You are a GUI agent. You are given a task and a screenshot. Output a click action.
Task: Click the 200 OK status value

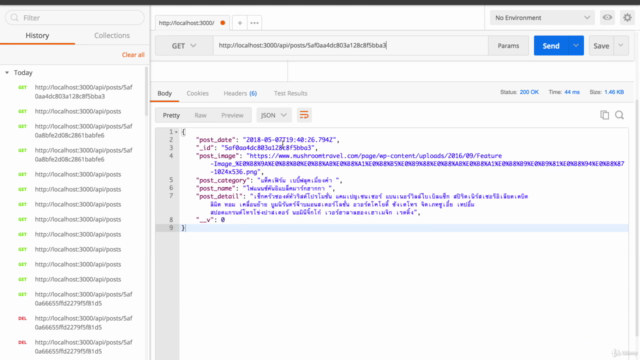529,92
